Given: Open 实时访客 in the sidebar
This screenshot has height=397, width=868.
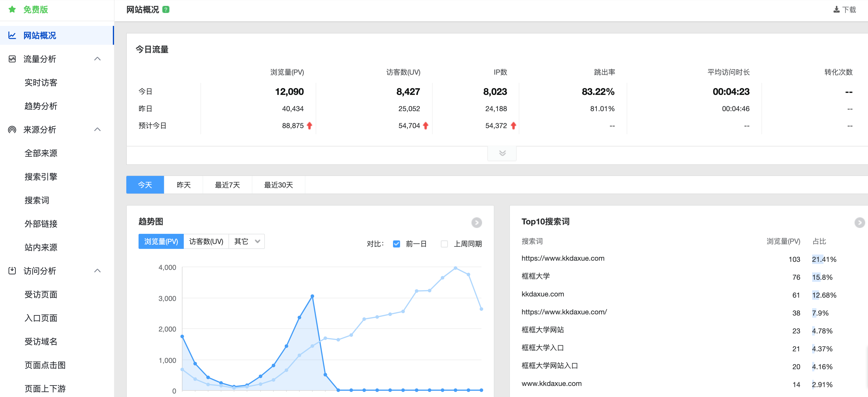Looking at the screenshot, I should point(41,82).
